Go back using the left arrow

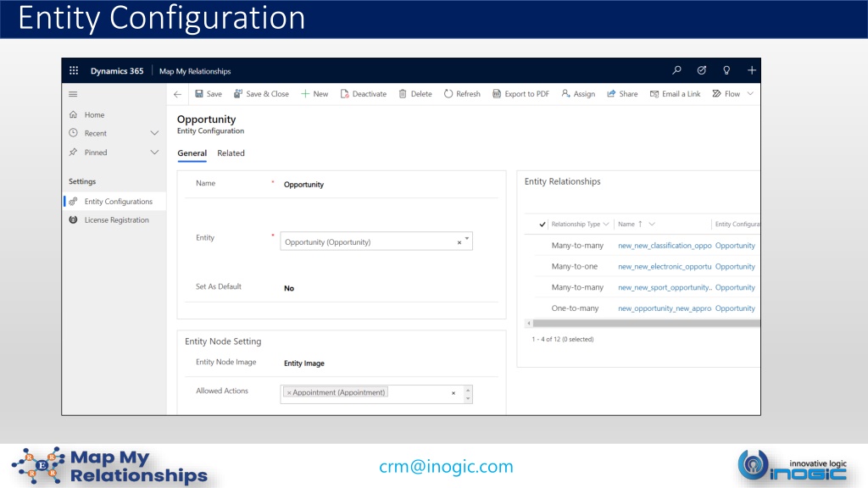coord(177,94)
